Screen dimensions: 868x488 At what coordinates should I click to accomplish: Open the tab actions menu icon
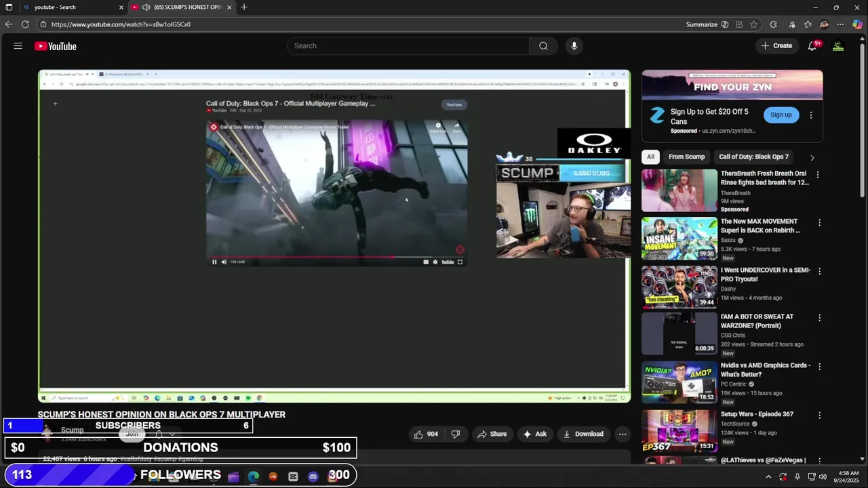(9, 7)
